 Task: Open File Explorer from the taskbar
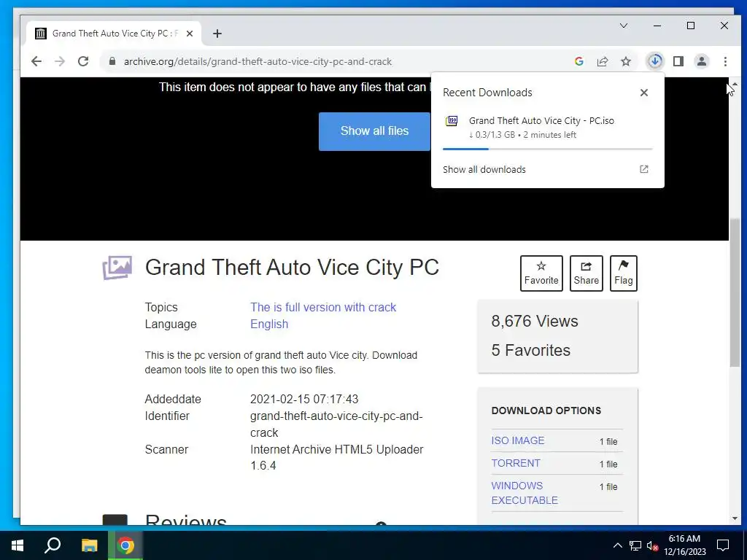pyautogui.click(x=89, y=545)
